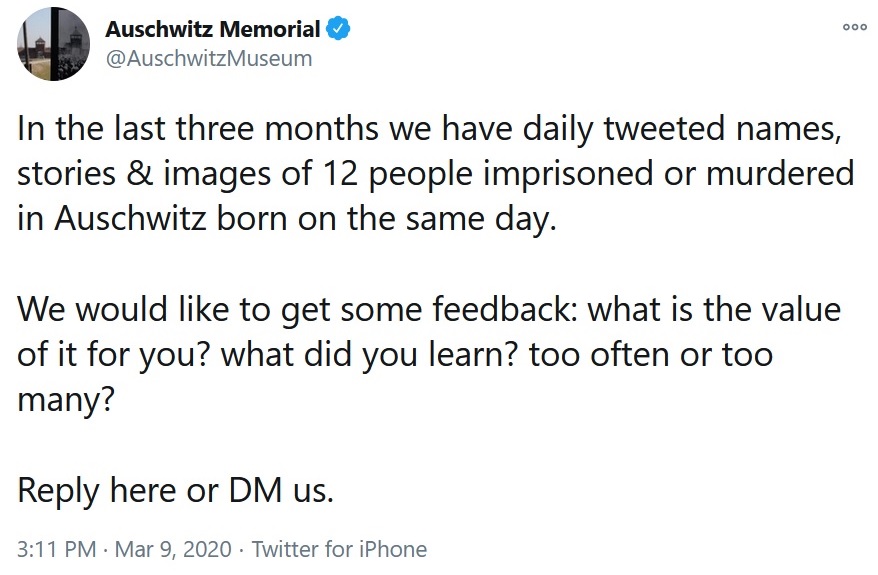This screenshot has height=575, width=878.
Task: Click the word 'many?' in the tweet
Action: [66, 400]
